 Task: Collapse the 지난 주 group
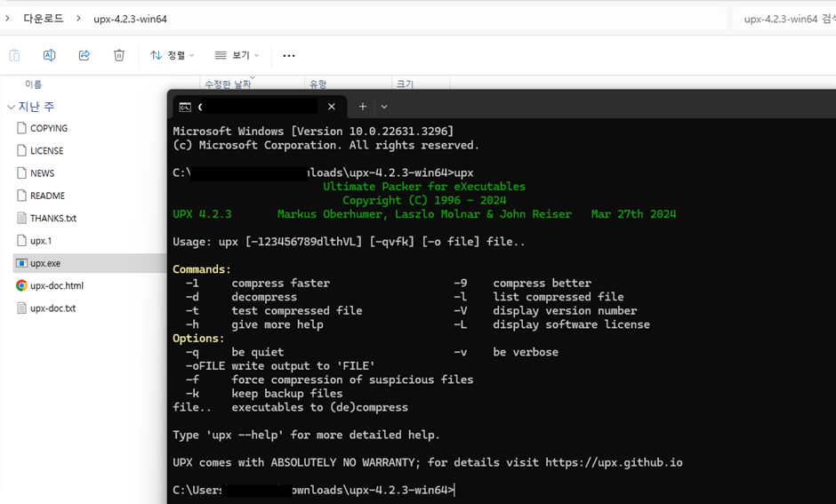pyautogui.click(x=11, y=107)
